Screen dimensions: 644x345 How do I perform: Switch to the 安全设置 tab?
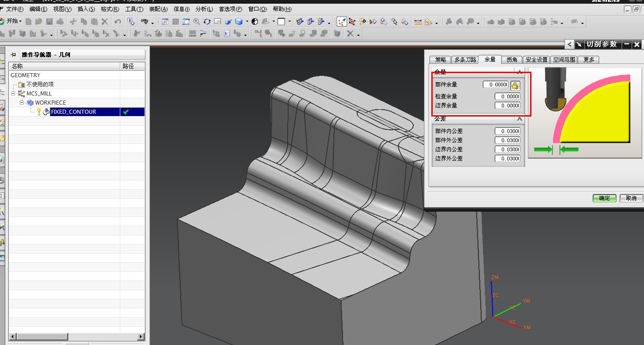pos(537,59)
